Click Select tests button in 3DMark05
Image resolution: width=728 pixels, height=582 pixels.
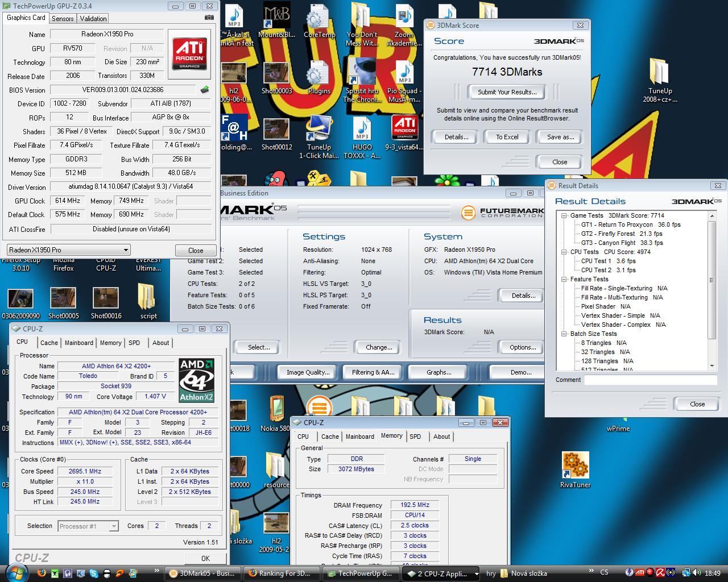pos(259,347)
